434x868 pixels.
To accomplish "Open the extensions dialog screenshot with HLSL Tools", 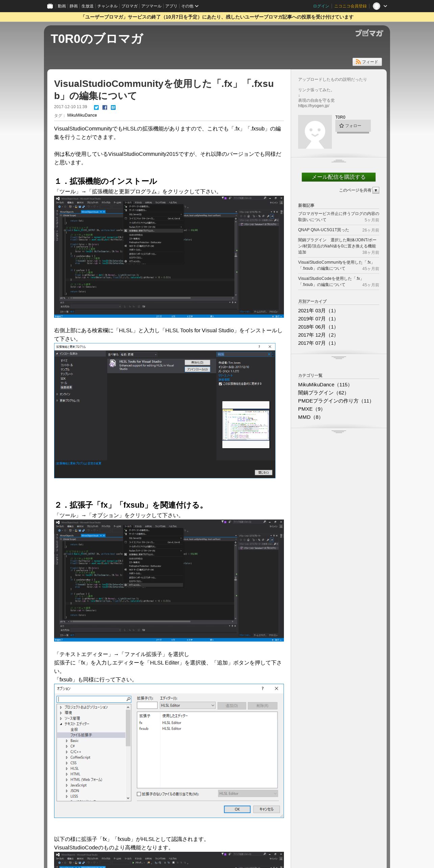I will pos(165,411).
